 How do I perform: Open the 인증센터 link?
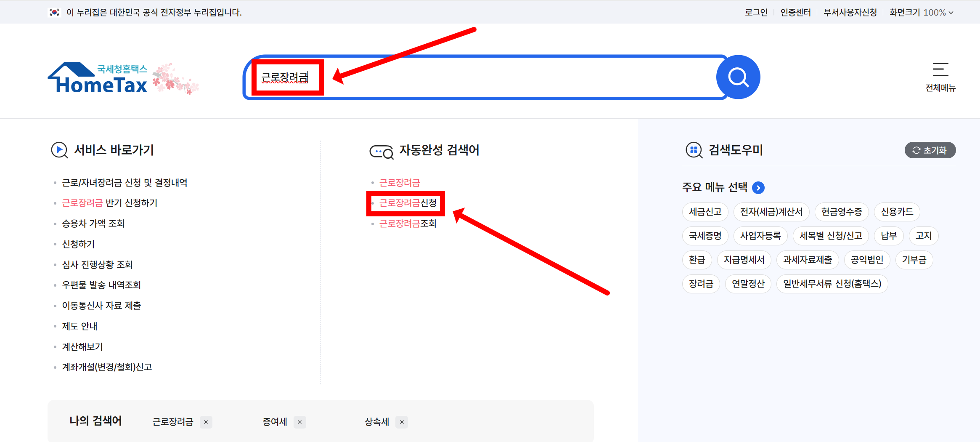coord(795,13)
